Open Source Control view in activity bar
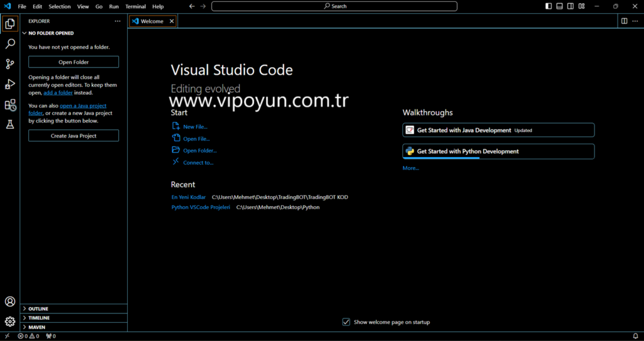 point(10,64)
